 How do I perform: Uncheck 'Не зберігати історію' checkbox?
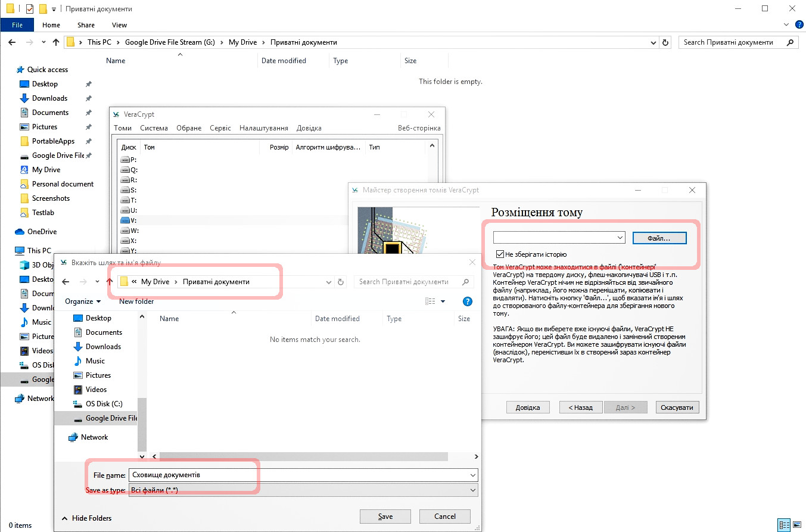click(x=500, y=254)
